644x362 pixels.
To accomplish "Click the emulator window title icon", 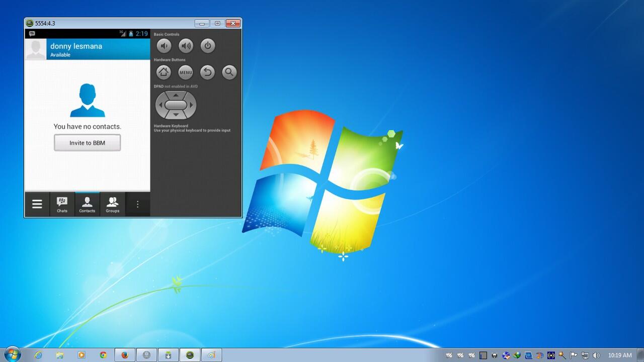I will click(30, 23).
